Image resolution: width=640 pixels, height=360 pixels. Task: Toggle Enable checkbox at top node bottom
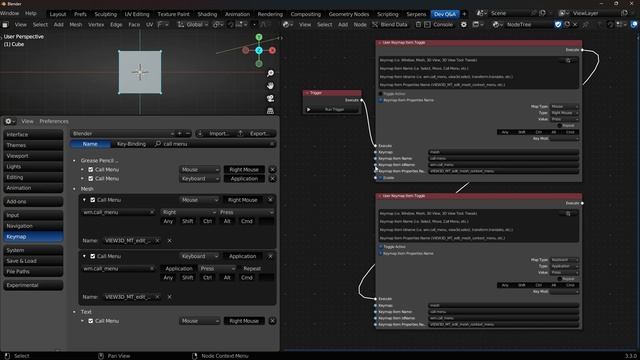tap(381, 178)
